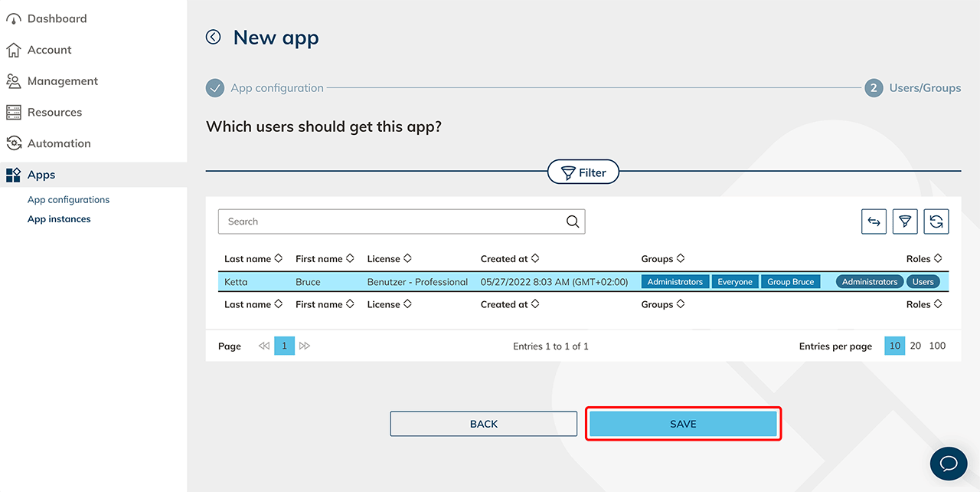Viewport: 980px width, 492px height.
Task: Click the SAVE button
Action: tap(683, 424)
